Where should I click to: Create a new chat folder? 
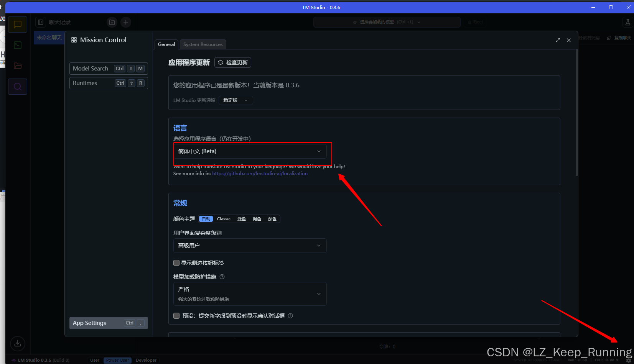pos(112,22)
